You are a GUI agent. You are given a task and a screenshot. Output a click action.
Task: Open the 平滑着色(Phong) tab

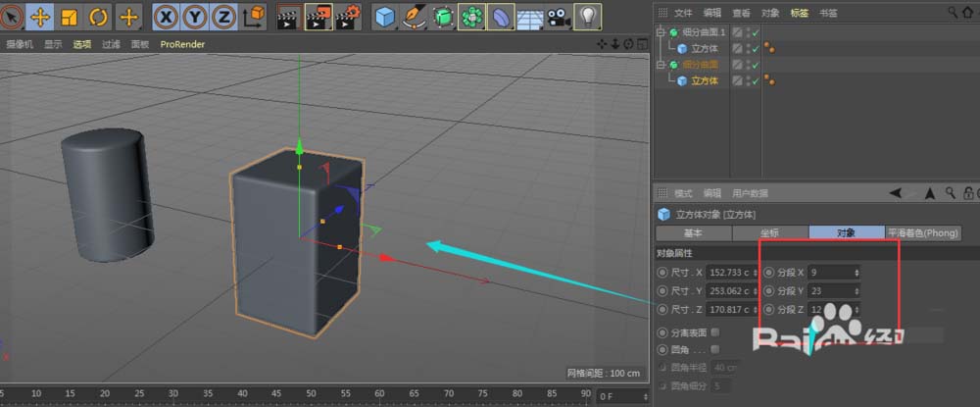922,233
